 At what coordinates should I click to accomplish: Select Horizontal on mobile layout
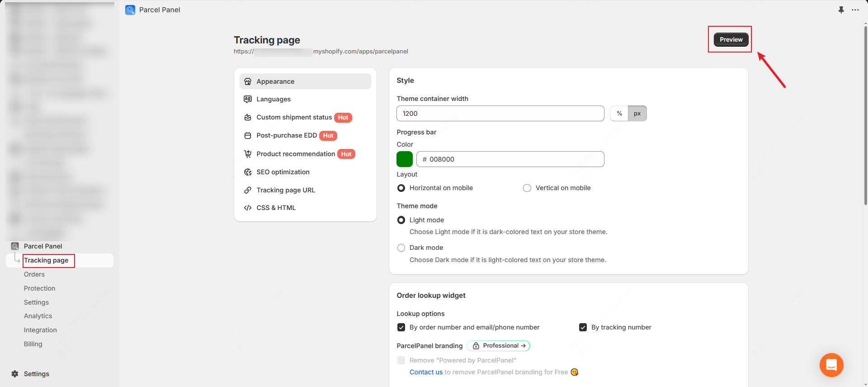point(401,188)
